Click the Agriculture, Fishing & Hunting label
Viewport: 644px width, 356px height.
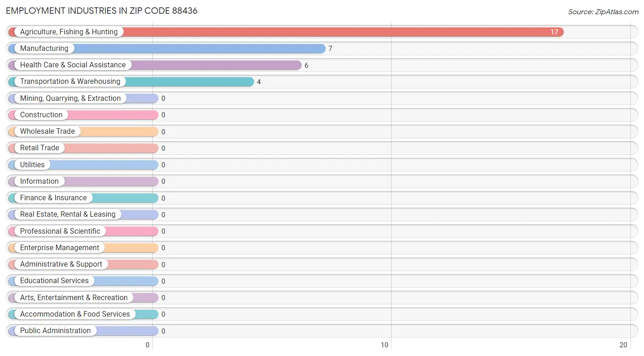click(x=69, y=32)
